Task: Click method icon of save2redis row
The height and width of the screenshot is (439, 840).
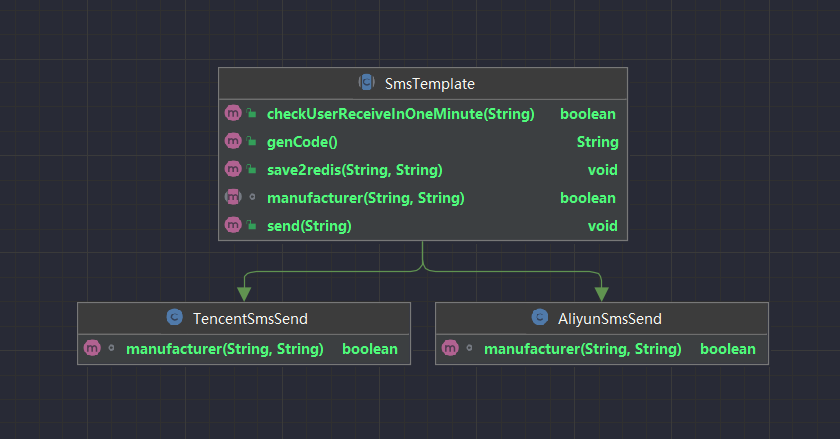Action: tap(233, 169)
